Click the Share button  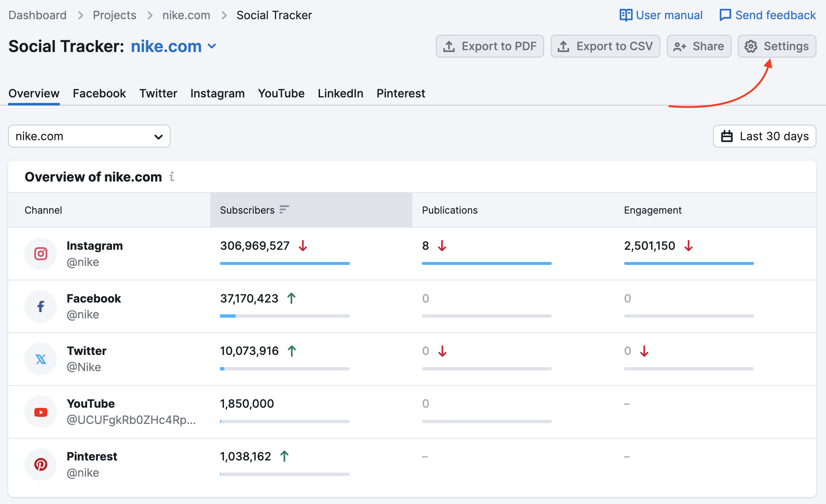click(699, 46)
